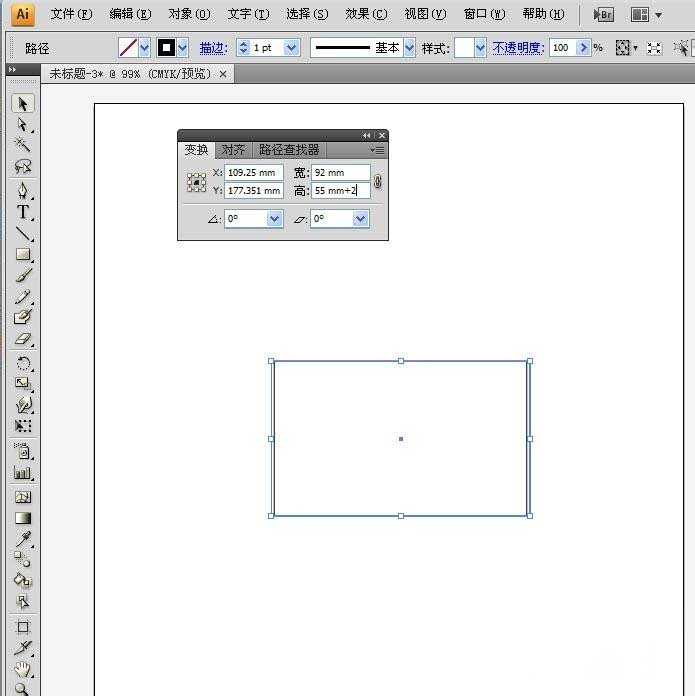Open the 视图(V) menu
695x696 pixels.
426,14
